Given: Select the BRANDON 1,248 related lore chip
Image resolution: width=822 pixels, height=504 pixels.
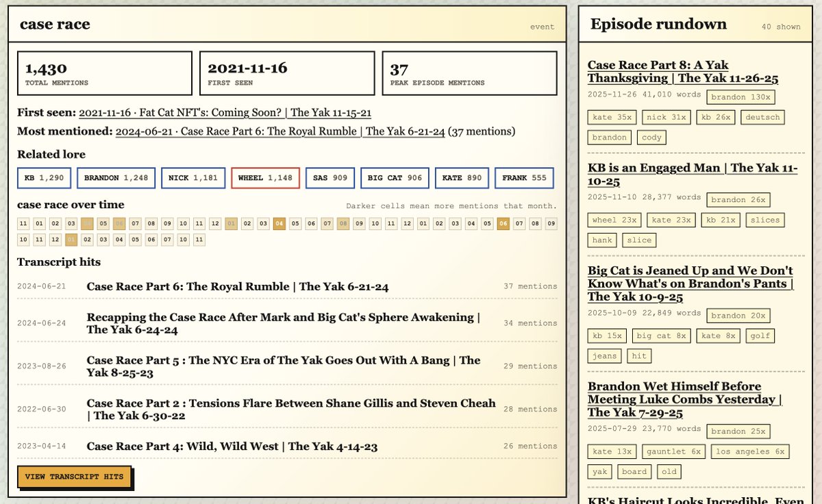Looking at the screenshot, I should (x=116, y=178).
